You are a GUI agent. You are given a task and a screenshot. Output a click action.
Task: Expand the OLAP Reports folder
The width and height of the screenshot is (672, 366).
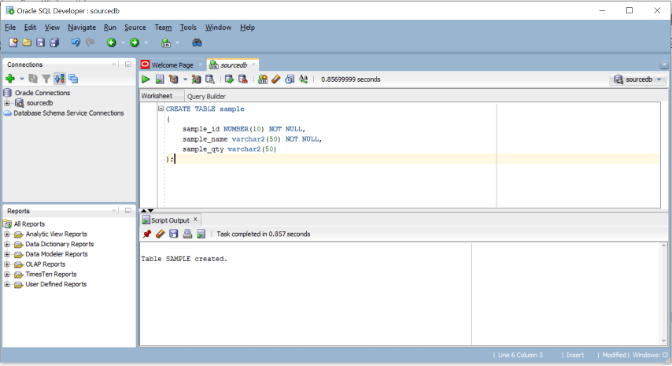coord(7,264)
